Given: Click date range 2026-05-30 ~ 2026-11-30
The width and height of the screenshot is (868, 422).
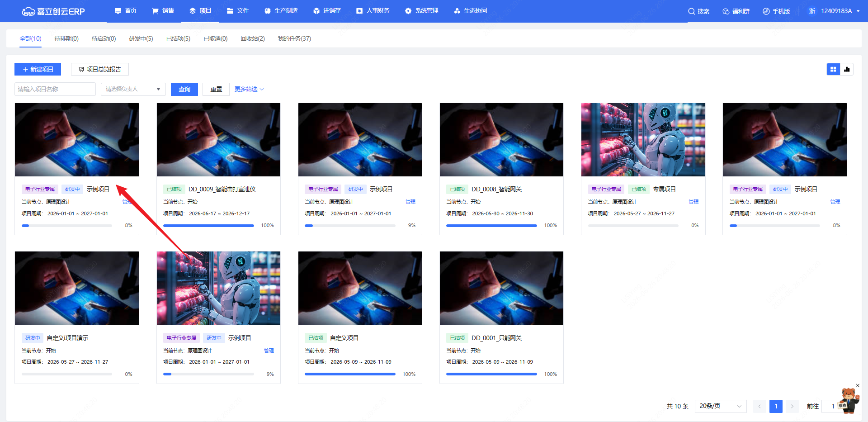Looking at the screenshot, I should pyautogui.click(x=502, y=213).
